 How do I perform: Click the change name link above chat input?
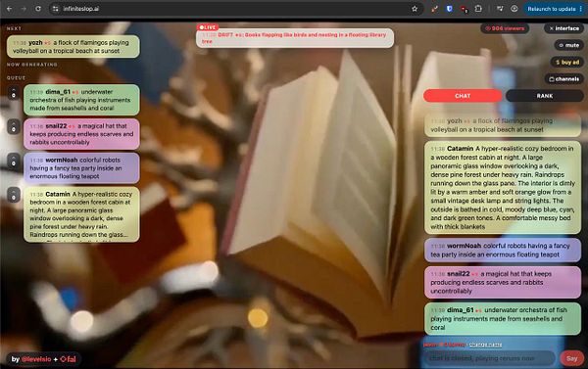[486, 345]
